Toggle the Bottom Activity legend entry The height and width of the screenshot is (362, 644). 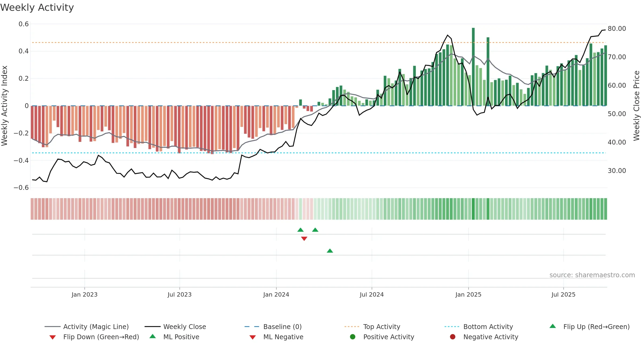coord(479,327)
